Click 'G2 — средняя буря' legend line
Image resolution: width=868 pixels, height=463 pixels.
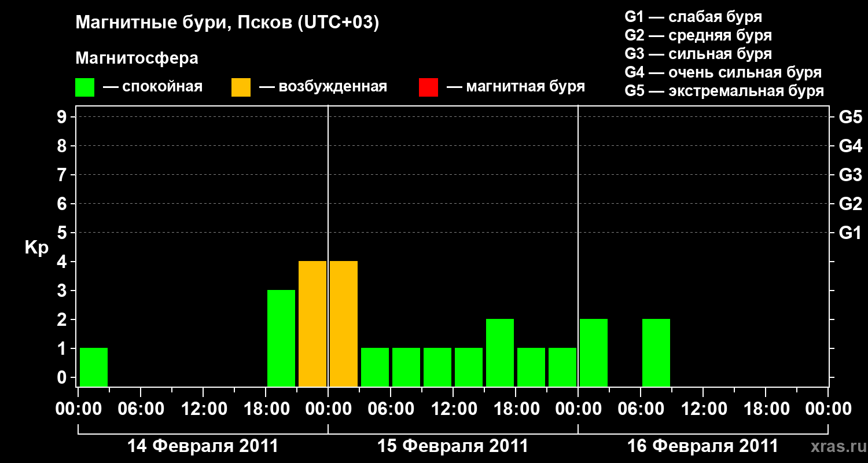698,35
